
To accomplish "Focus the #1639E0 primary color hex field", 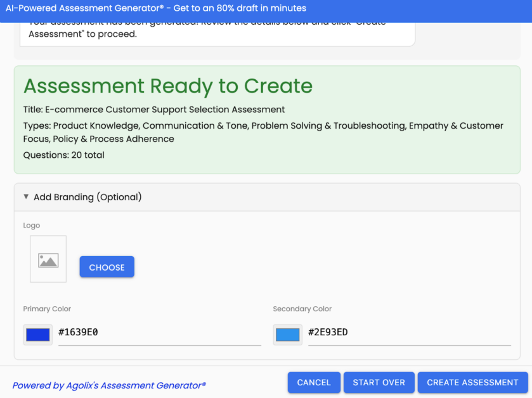I will [159, 333].
